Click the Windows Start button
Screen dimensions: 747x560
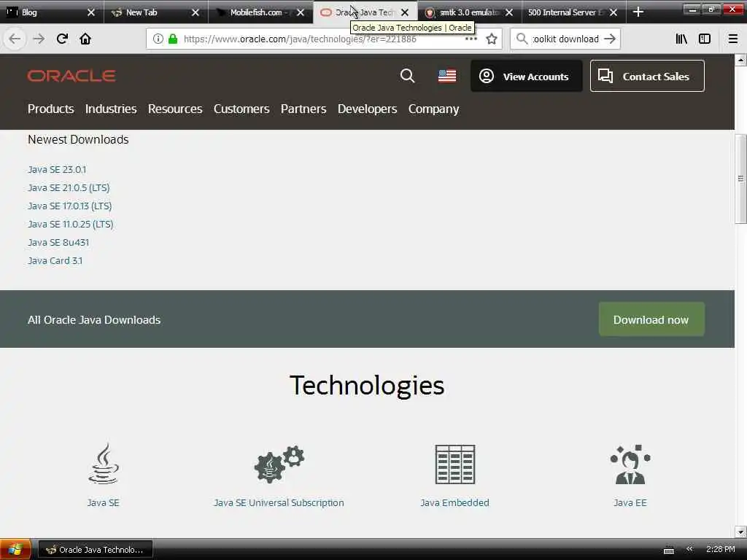[x=15, y=550]
